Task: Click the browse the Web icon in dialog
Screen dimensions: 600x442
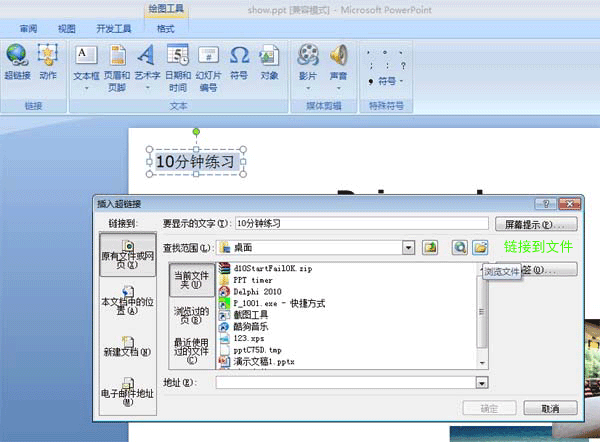Action: [460, 247]
